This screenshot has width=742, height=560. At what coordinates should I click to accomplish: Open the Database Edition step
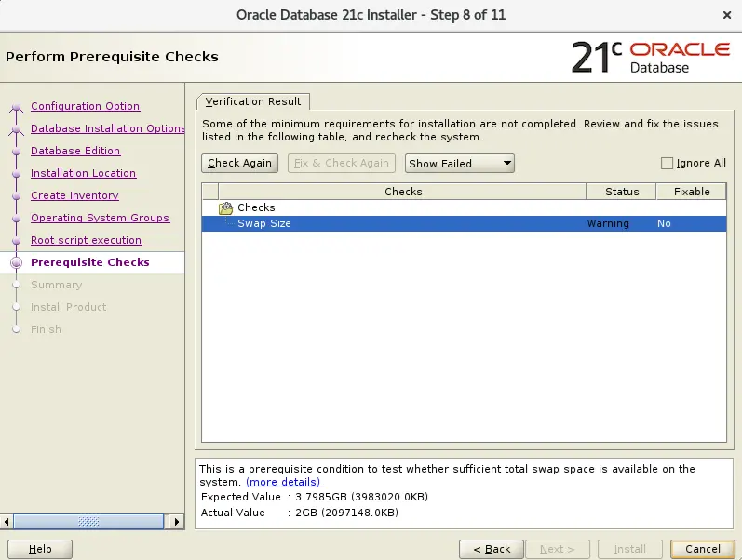(x=75, y=151)
